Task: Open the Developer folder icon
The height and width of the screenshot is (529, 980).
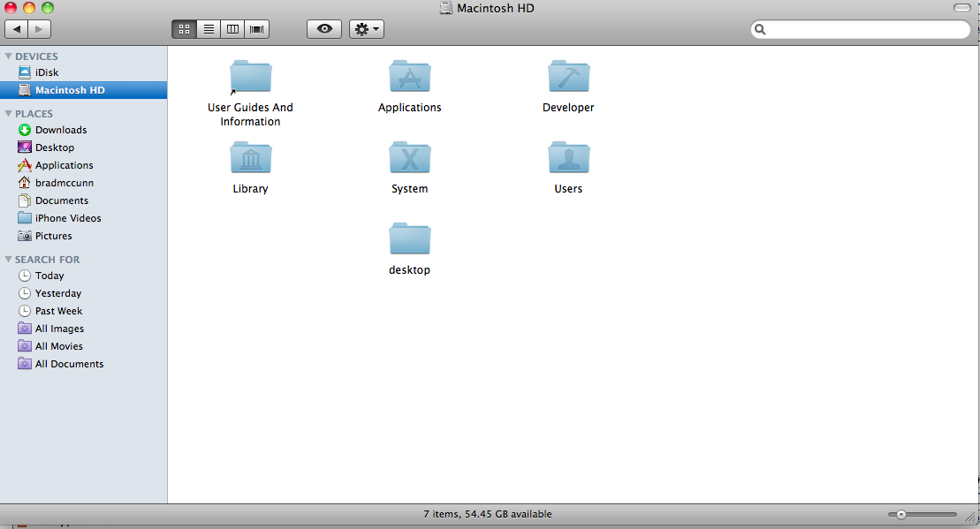Action: click(568, 77)
